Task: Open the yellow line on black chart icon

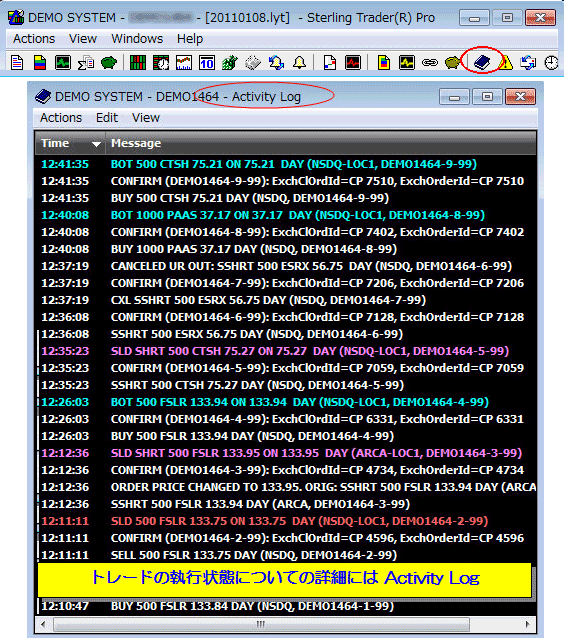Action: (x=407, y=63)
